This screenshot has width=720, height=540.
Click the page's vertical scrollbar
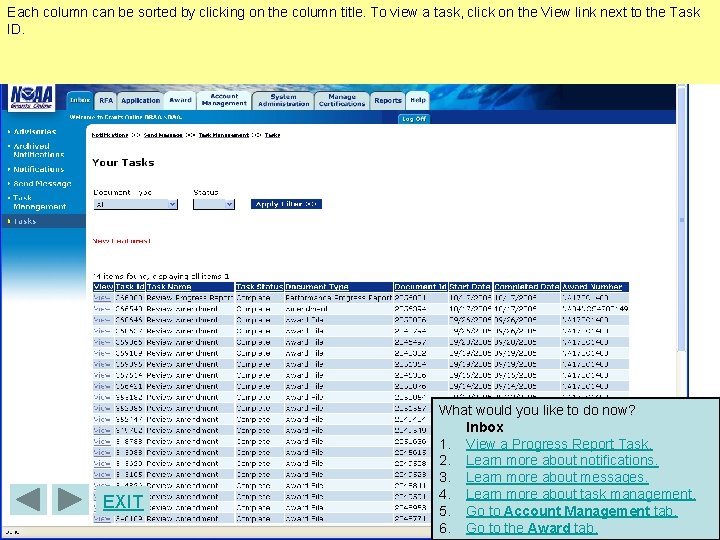682,220
